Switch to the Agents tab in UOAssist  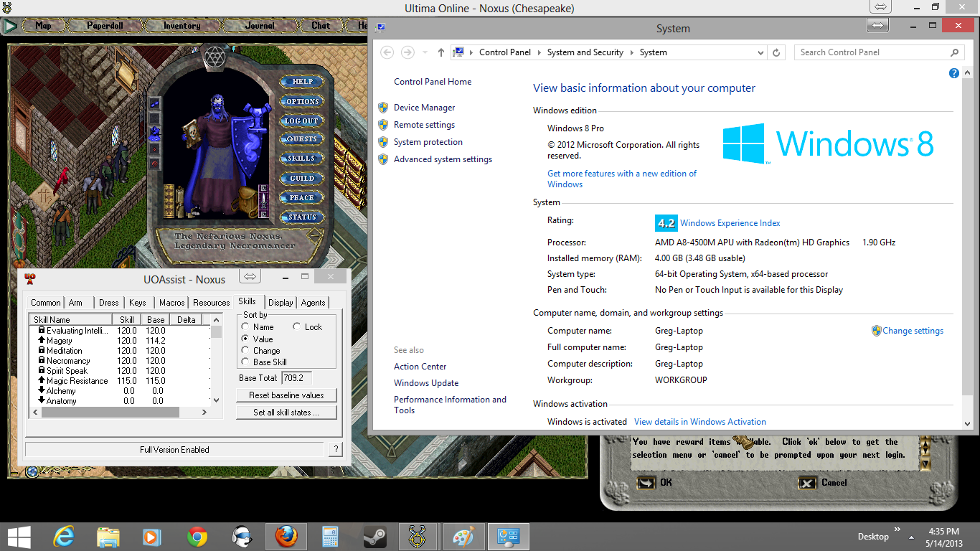313,303
